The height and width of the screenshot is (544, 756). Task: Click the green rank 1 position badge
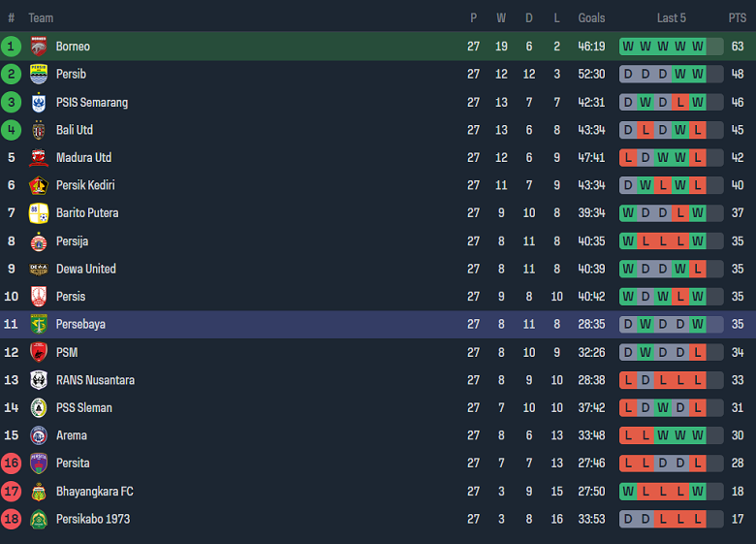point(12,47)
